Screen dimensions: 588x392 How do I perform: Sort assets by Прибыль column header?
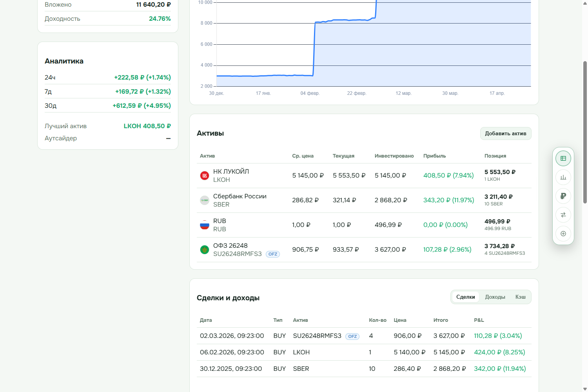tap(434, 156)
